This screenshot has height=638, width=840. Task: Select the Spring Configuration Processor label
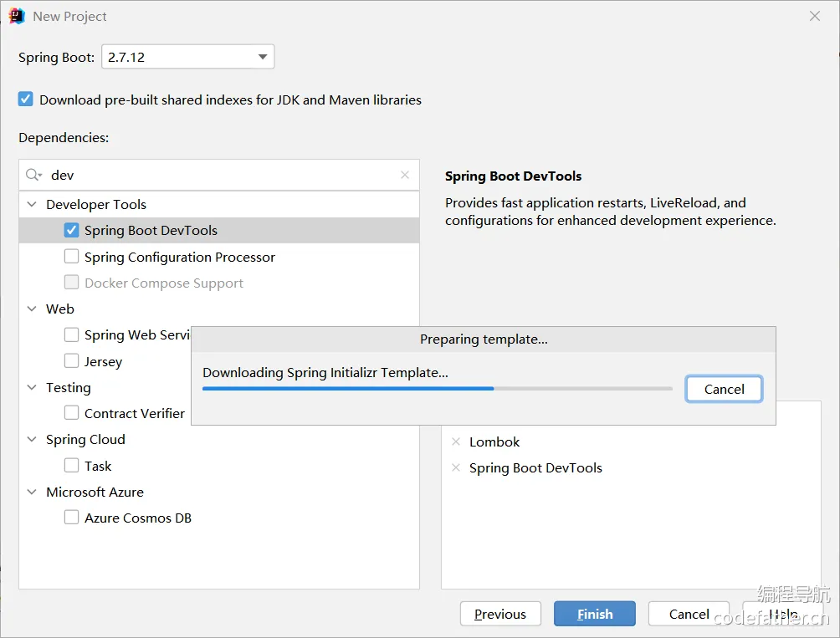[180, 257]
